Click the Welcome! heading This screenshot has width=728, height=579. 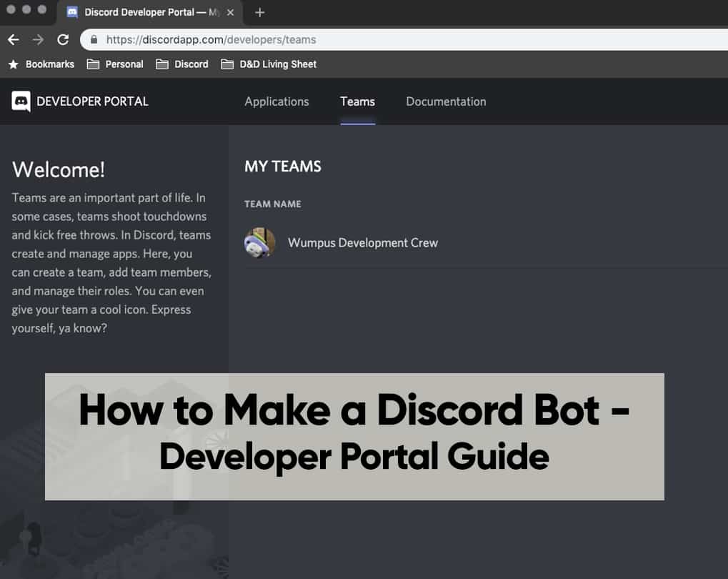pos(59,169)
